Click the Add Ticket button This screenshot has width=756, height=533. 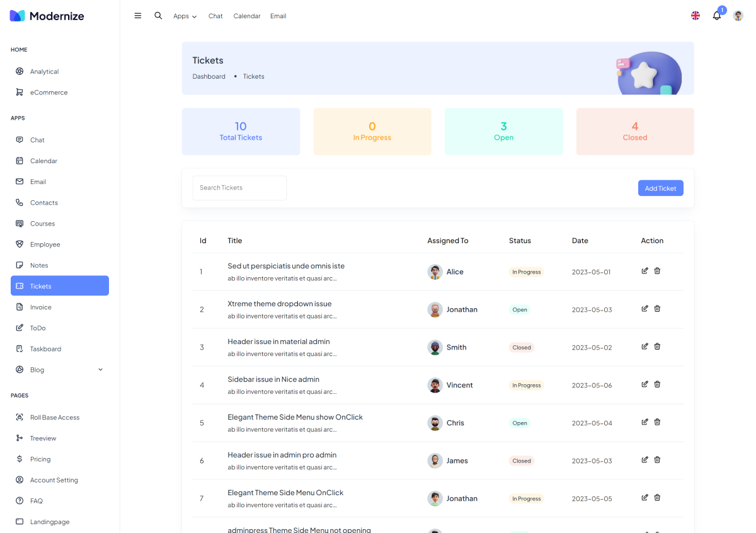[660, 188]
